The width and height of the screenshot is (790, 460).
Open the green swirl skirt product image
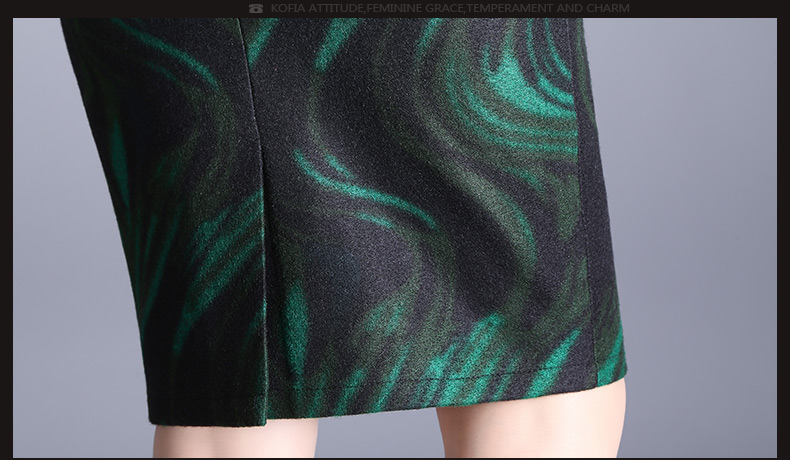[394, 238]
